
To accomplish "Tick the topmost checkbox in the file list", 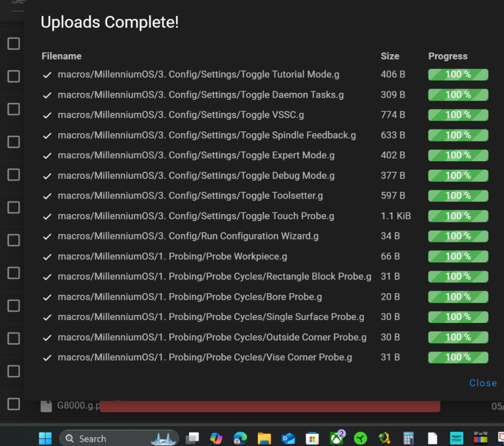I will 14,43.
